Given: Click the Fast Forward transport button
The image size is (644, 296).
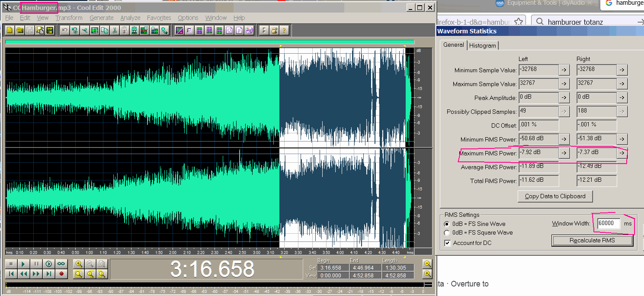Looking at the screenshot, I should (x=36, y=273).
